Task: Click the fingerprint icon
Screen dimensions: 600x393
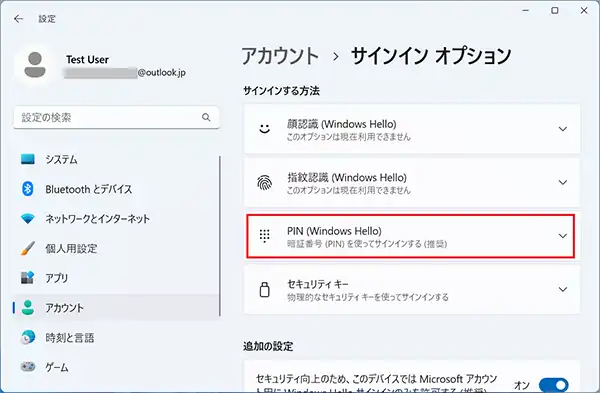Action: coord(264,183)
